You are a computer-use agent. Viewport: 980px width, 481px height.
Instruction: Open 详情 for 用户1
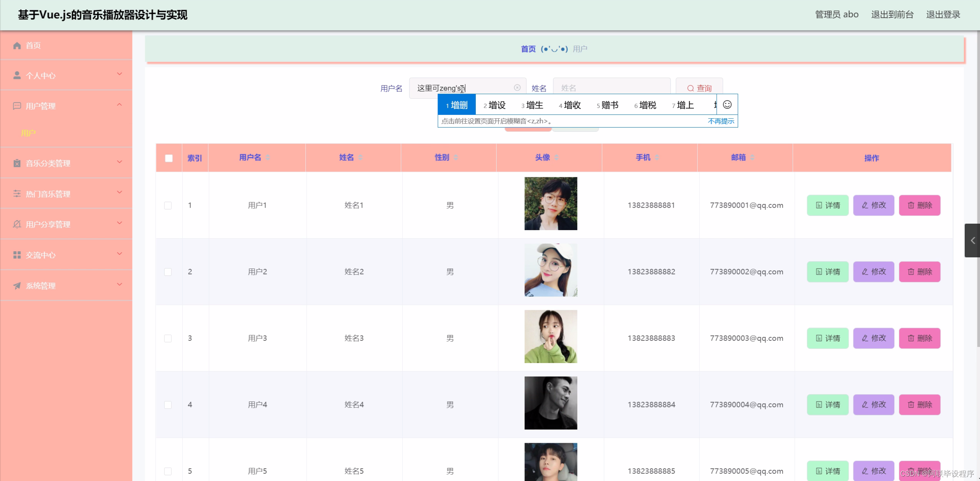828,205
